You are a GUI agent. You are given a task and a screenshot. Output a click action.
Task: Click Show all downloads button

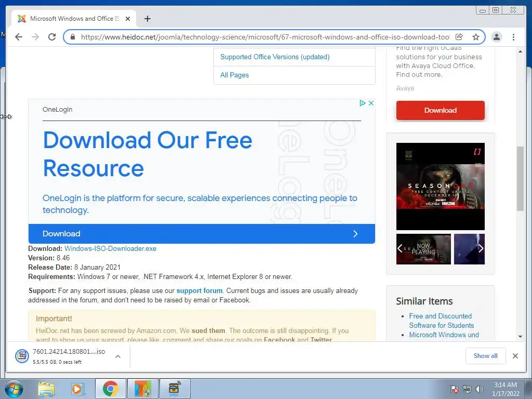pos(486,355)
